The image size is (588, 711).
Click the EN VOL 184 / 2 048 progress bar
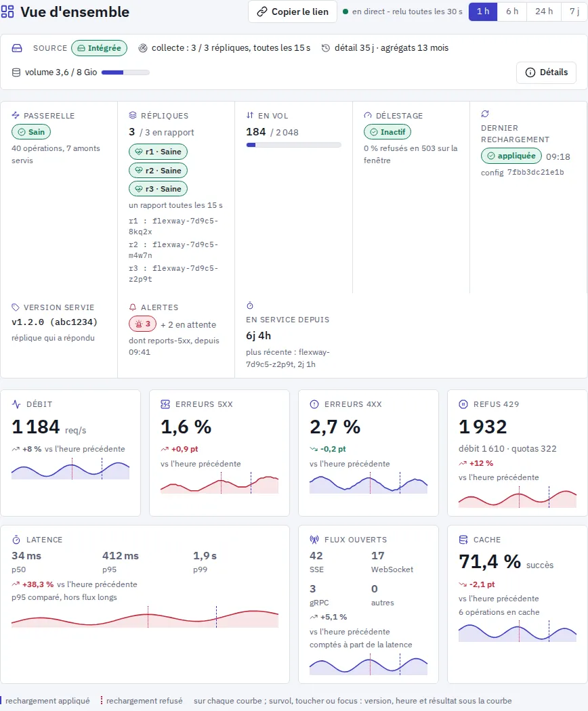point(293,145)
